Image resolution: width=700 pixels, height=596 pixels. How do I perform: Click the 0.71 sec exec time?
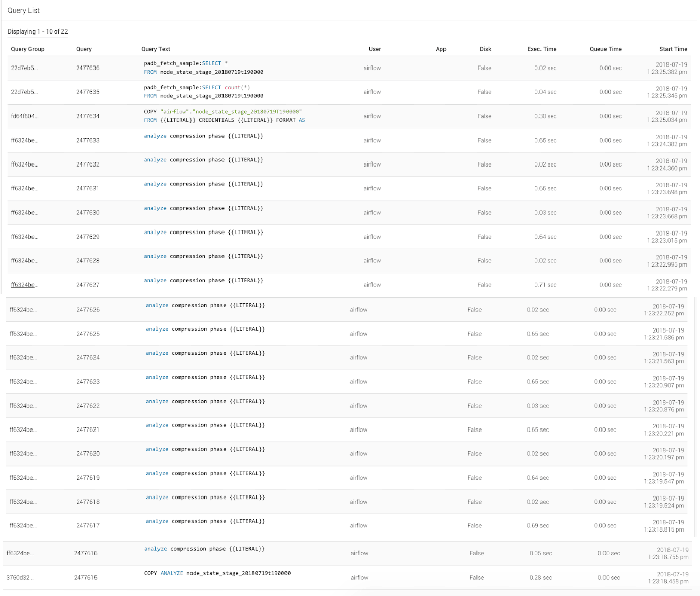[546, 285]
